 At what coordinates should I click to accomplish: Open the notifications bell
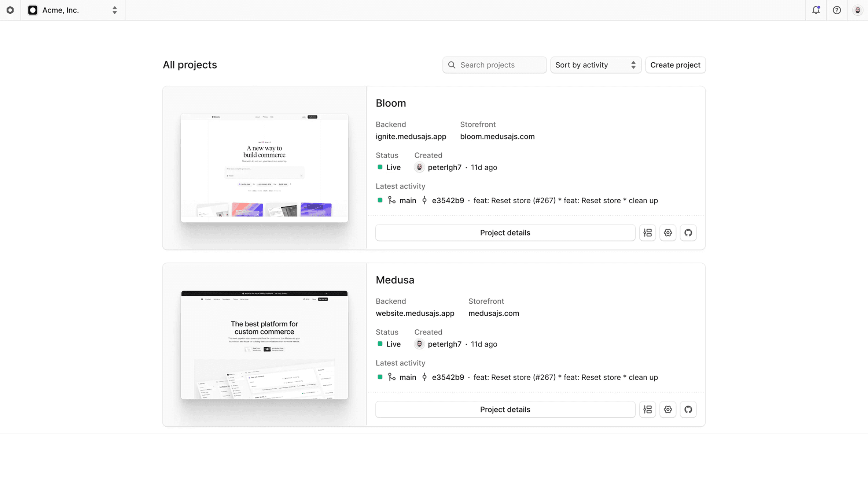tap(816, 10)
